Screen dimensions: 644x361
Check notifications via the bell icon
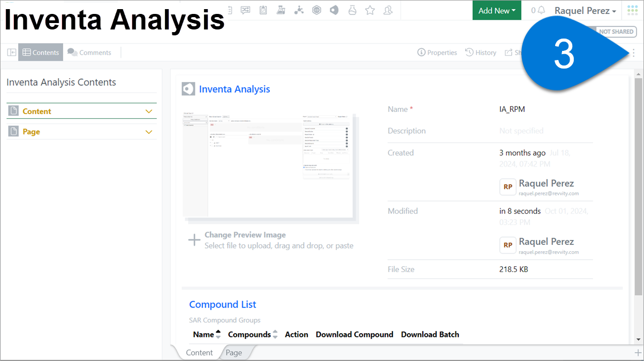(x=541, y=10)
